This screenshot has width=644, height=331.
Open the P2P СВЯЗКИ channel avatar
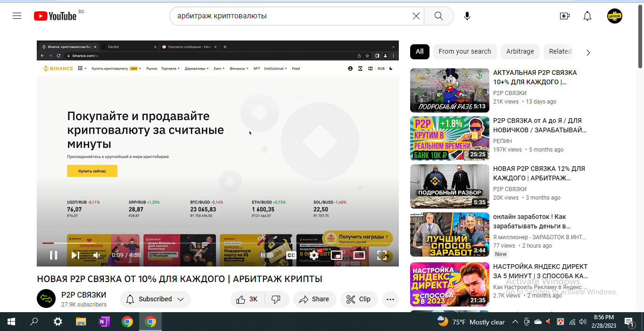coord(46,299)
